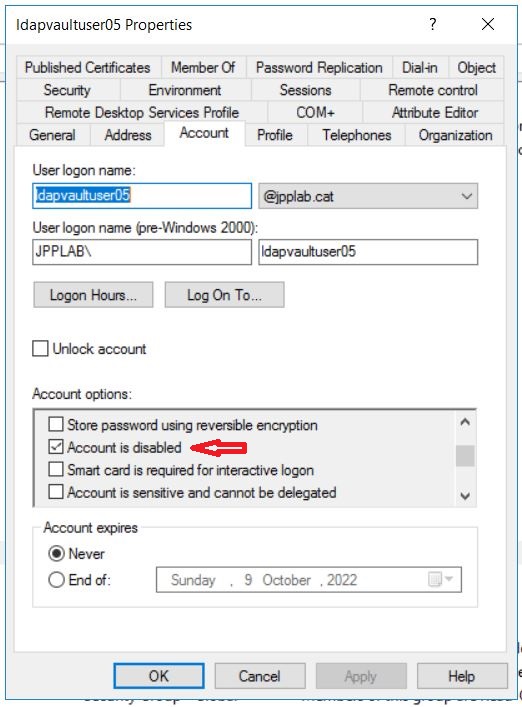
Task: Click the question mark help icon
Action: coord(433,24)
